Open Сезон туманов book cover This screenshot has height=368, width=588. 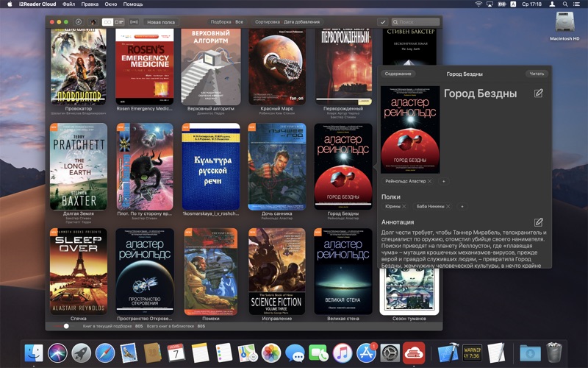[409, 291]
